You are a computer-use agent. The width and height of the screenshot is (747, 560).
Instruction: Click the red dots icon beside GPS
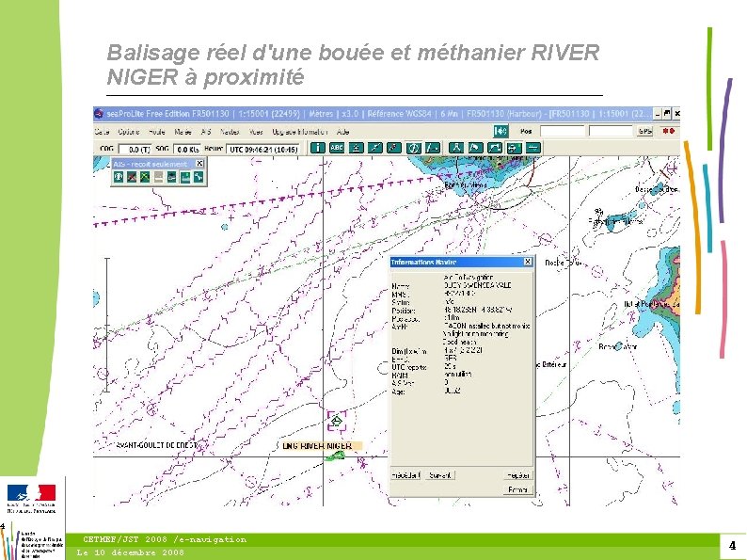click(x=668, y=131)
